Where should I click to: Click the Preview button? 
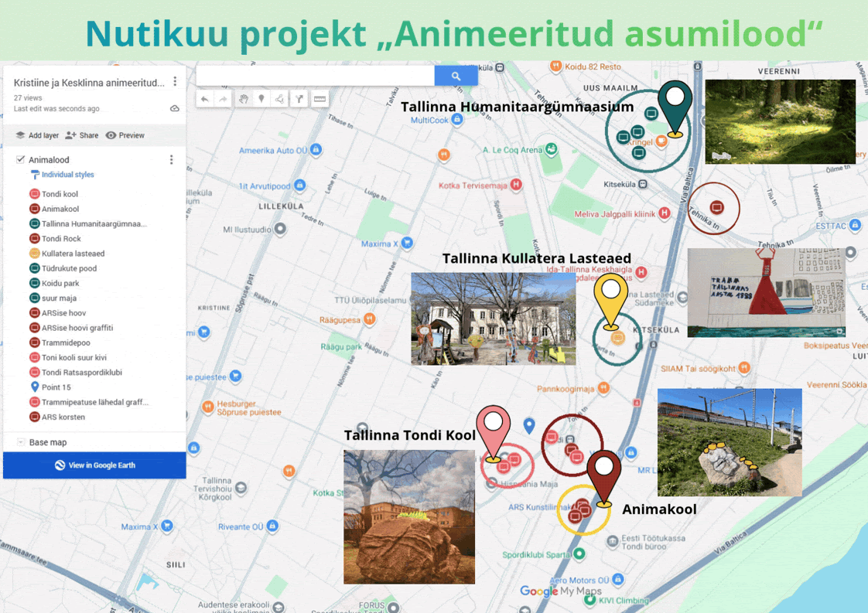click(125, 135)
